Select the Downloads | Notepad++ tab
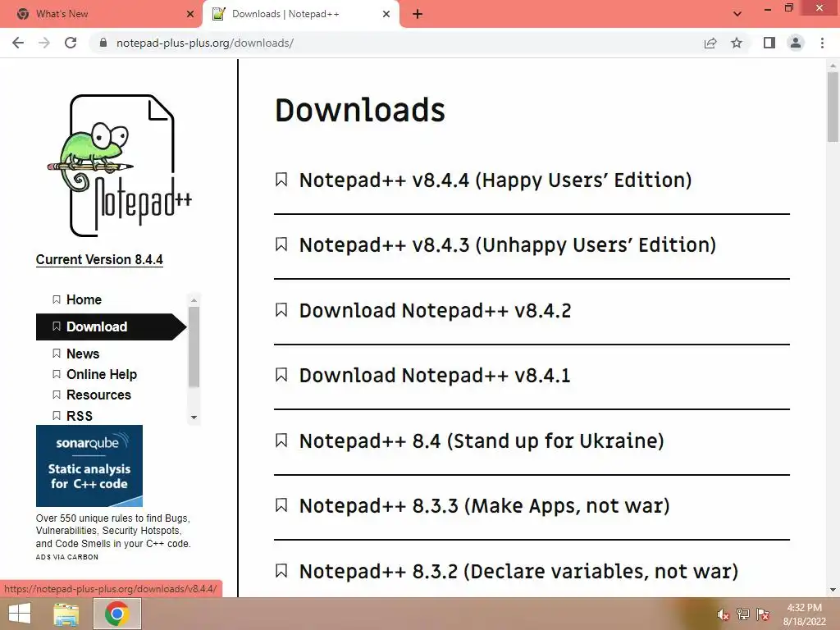Viewport: 840px width, 630px height. pyautogui.click(x=300, y=14)
